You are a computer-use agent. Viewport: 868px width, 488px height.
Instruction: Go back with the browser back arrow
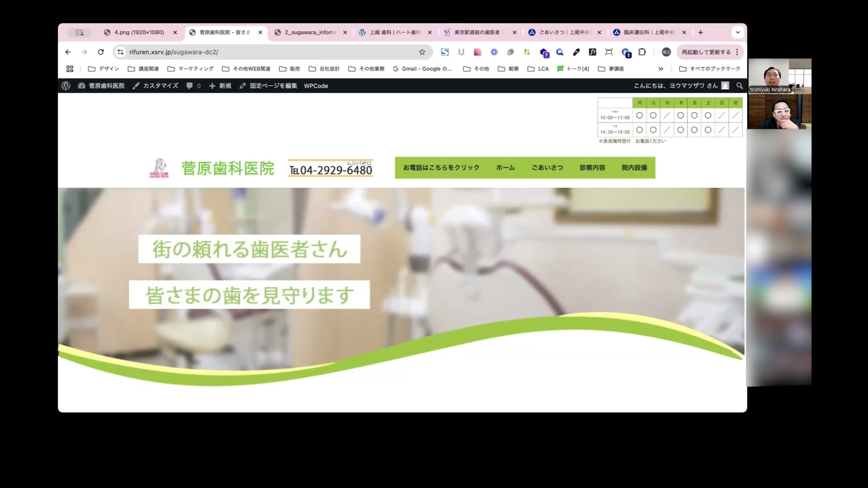[68, 52]
